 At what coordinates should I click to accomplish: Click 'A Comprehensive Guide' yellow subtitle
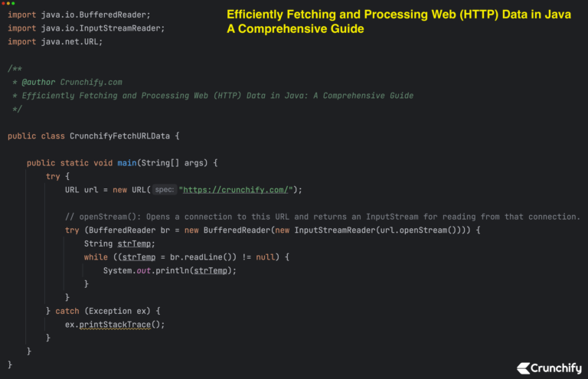pyautogui.click(x=296, y=29)
